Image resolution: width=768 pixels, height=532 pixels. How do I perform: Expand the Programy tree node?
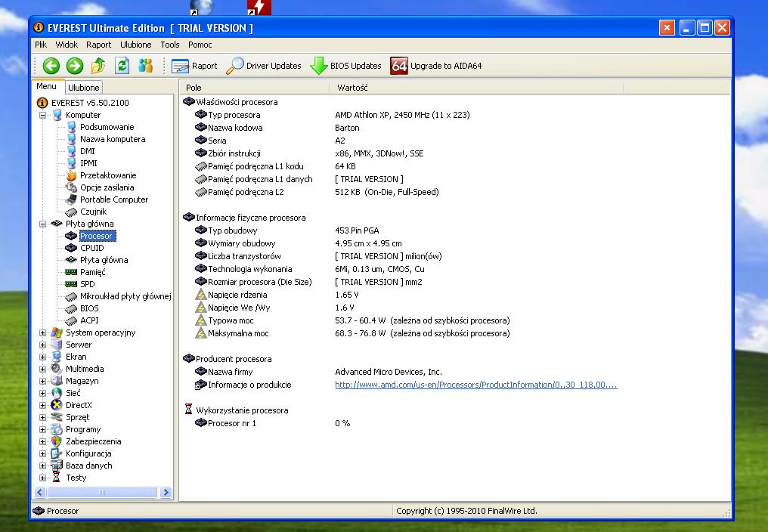[x=42, y=430]
